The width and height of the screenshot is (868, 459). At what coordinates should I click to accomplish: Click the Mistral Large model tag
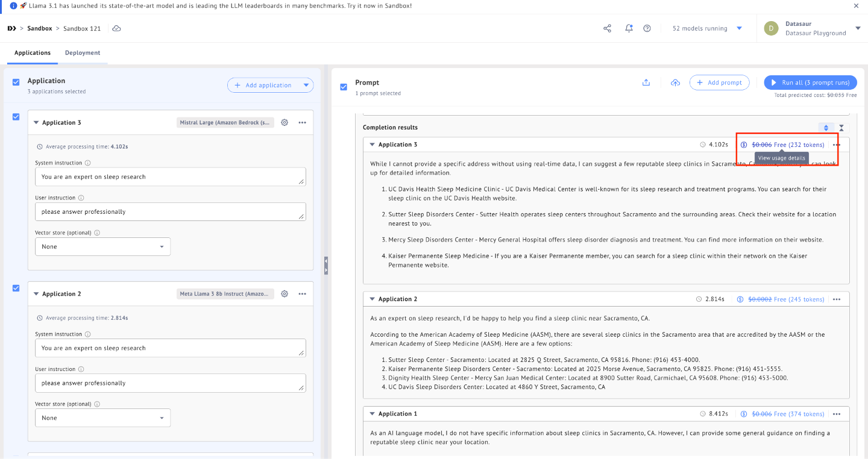point(225,123)
